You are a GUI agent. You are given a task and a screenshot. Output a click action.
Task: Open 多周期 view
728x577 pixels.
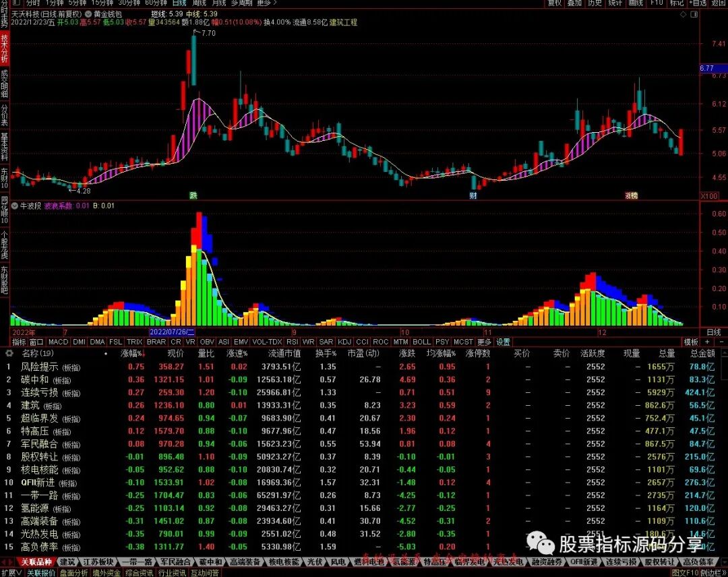241,3
